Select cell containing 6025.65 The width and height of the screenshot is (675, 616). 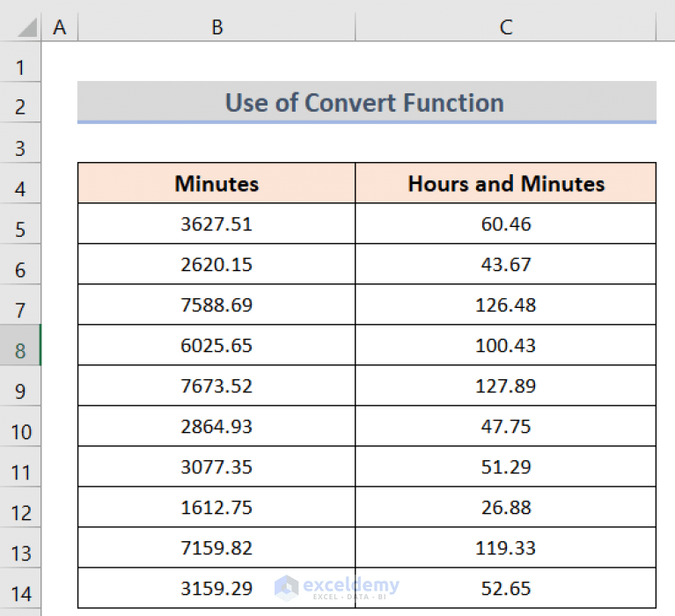(x=216, y=345)
